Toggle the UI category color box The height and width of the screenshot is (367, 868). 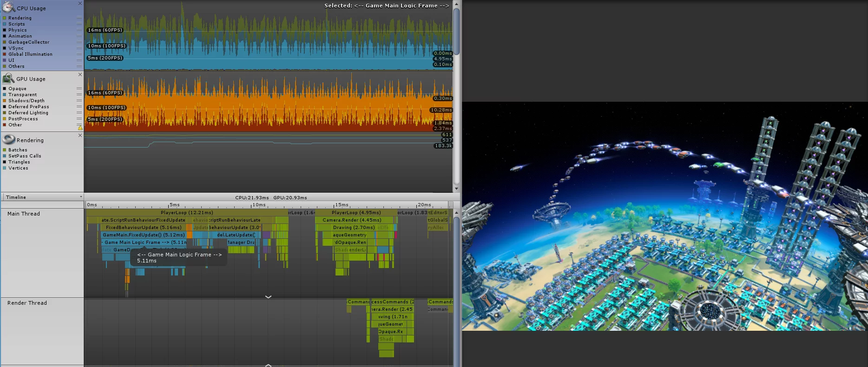pos(5,60)
